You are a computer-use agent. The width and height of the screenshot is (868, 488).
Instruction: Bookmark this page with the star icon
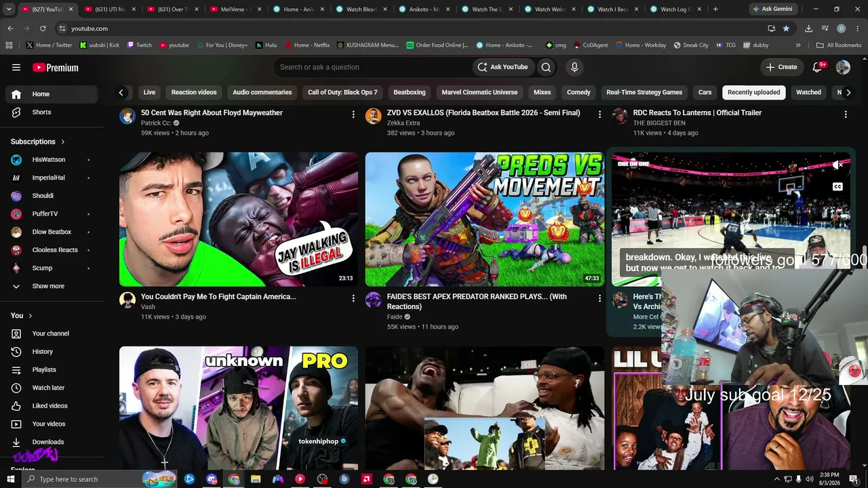pos(786,28)
